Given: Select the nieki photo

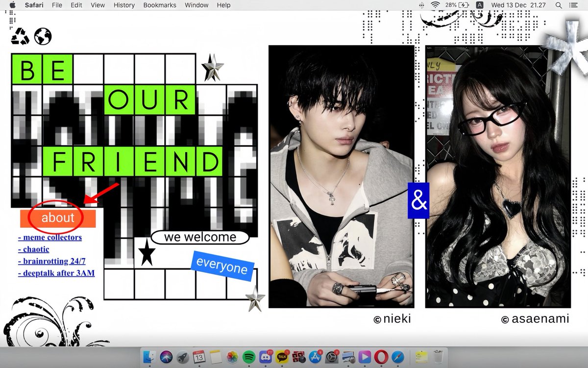Looking at the screenshot, I should (342, 177).
